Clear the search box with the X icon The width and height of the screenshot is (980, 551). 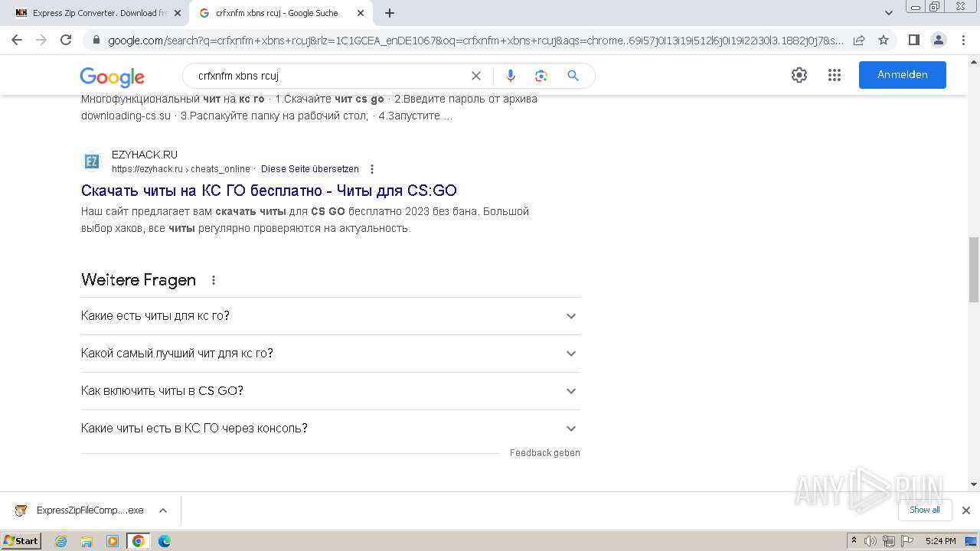pyautogui.click(x=475, y=76)
